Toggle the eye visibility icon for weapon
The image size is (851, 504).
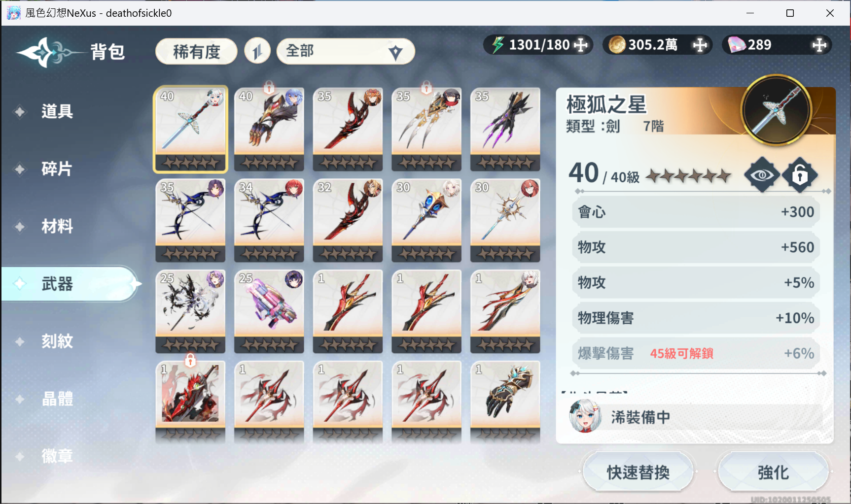(x=762, y=175)
